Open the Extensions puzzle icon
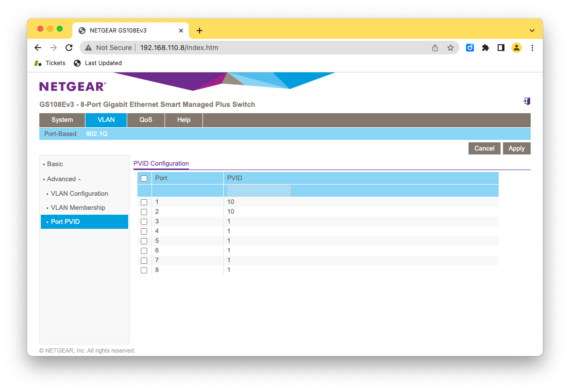Image resolution: width=570 pixels, height=392 pixels. pyautogui.click(x=486, y=48)
